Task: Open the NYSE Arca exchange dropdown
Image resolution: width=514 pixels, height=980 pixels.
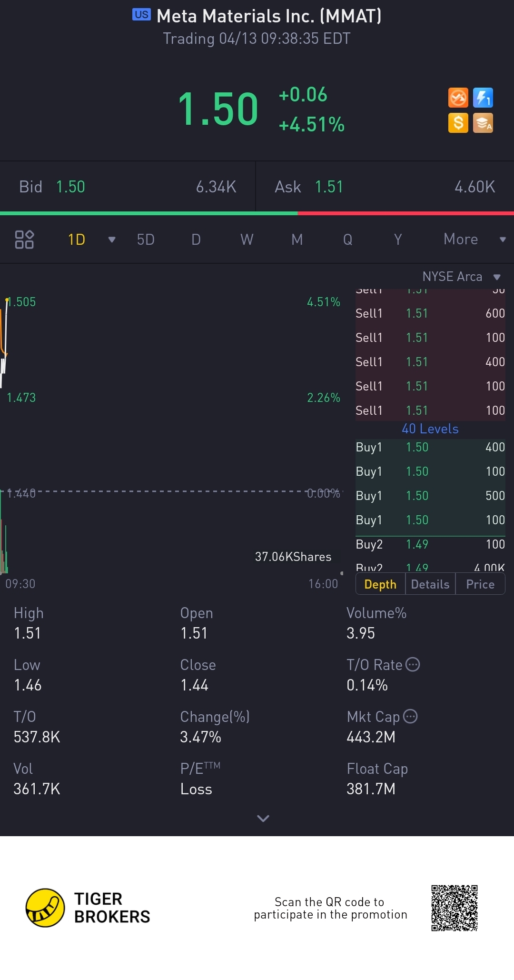Action: point(461,277)
